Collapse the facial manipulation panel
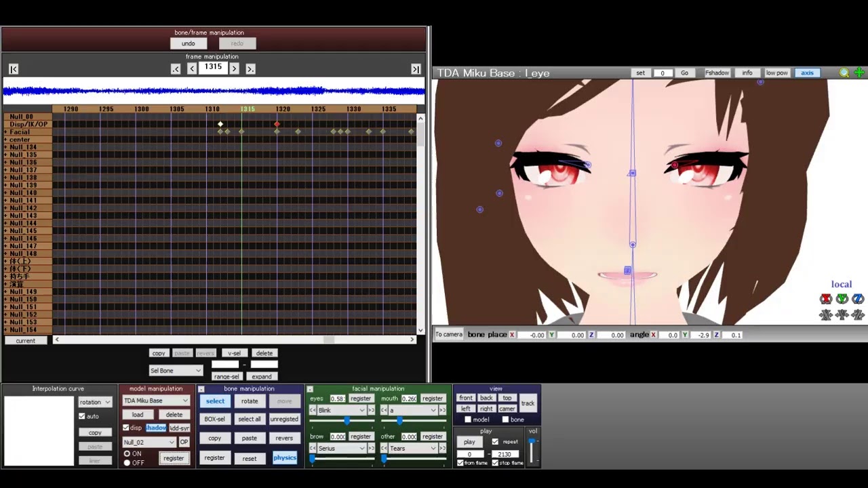 coord(310,389)
